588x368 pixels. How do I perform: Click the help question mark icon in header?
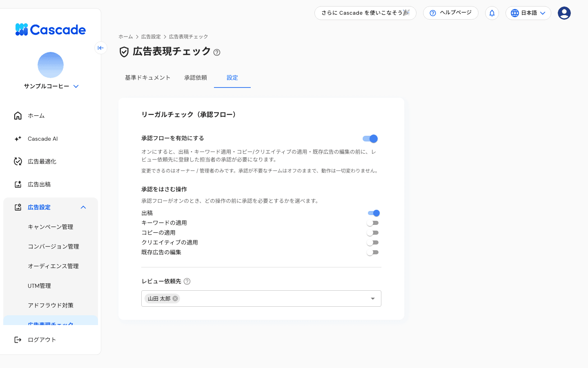(x=433, y=13)
